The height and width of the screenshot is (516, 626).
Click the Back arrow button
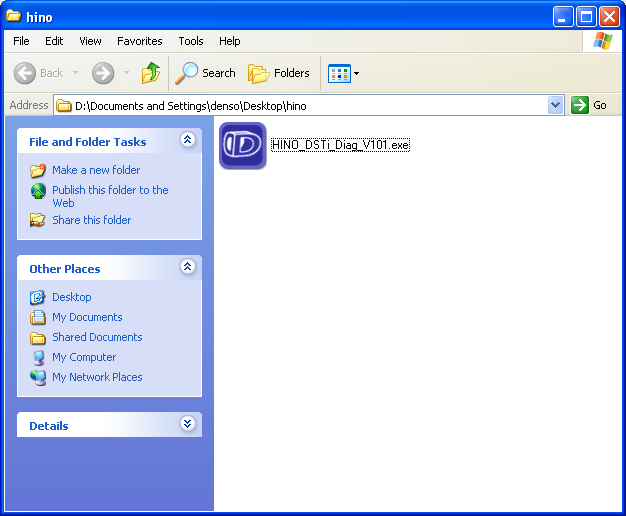click(25, 73)
